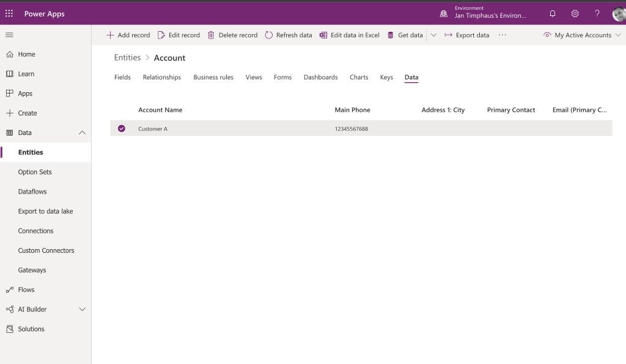Viewport: 626px width, 364px height.
Task: Switch to the Relationships tab
Action: pos(161,77)
